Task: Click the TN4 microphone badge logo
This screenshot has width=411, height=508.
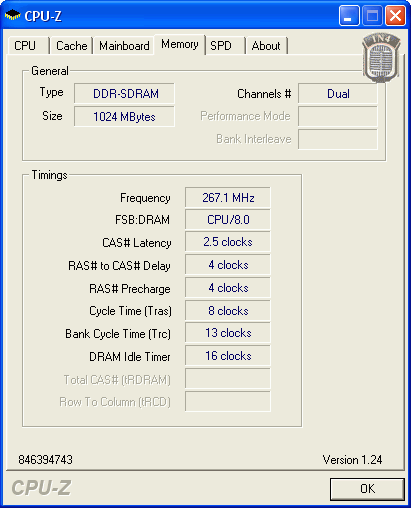Action: coord(381,58)
